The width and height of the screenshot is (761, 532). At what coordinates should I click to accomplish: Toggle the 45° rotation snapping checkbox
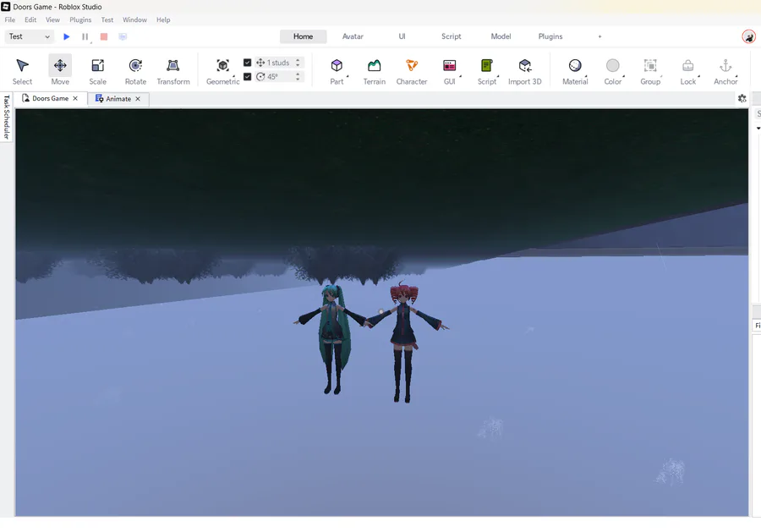coord(247,77)
